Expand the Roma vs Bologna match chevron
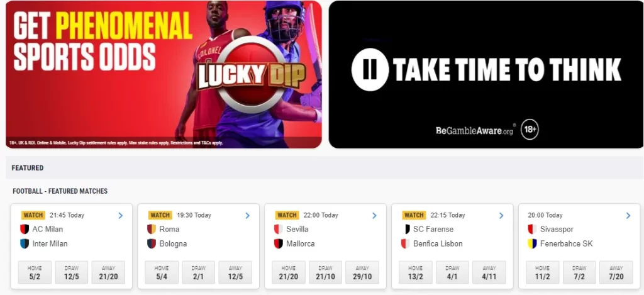This screenshot has height=295, width=644. coord(247,215)
